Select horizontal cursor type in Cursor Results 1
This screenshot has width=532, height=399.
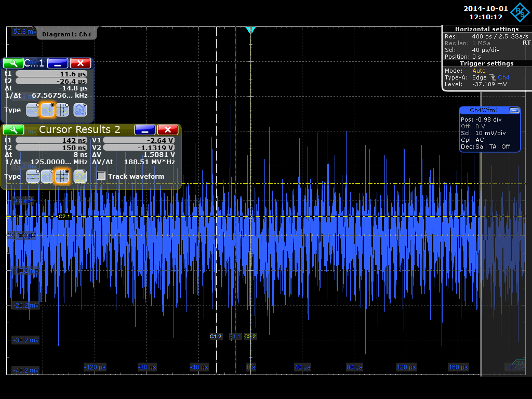pyautogui.click(x=33, y=110)
